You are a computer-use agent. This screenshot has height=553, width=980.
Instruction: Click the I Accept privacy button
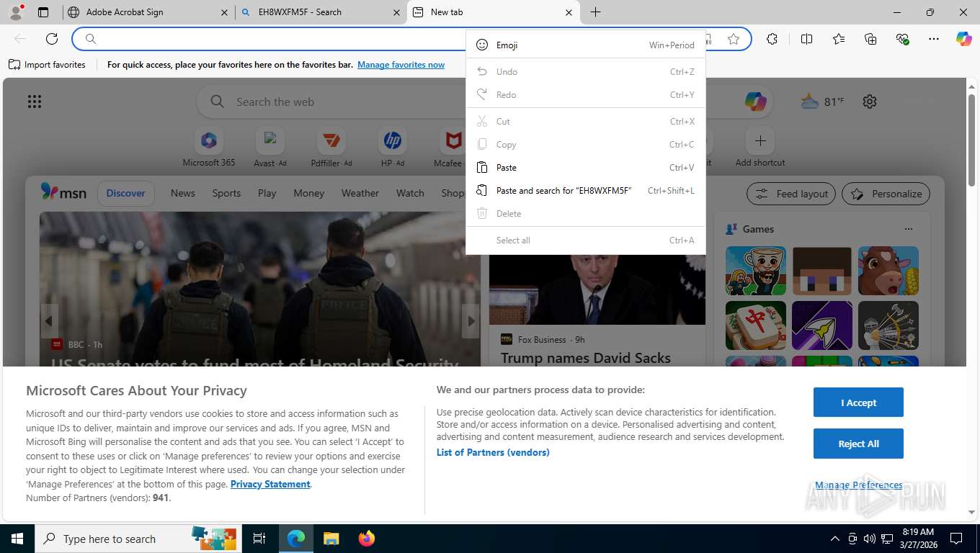858,403
